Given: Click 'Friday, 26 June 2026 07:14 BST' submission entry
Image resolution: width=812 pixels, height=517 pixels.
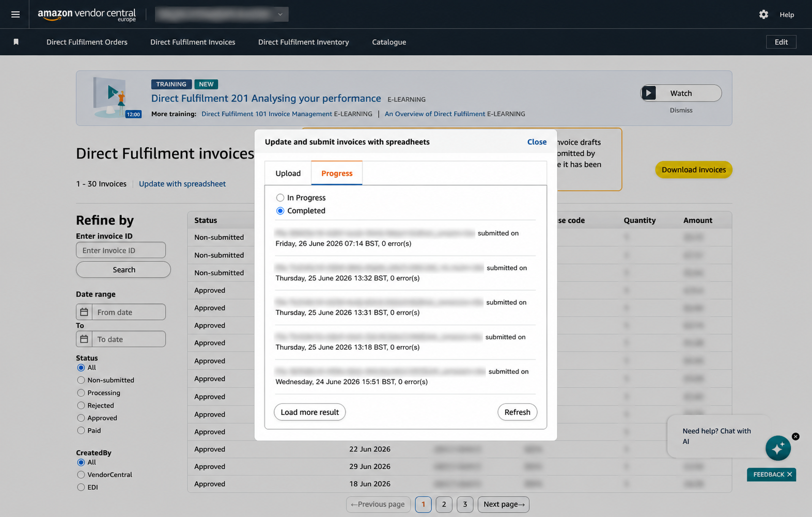Looking at the screenshot, I should click(405, 239).
